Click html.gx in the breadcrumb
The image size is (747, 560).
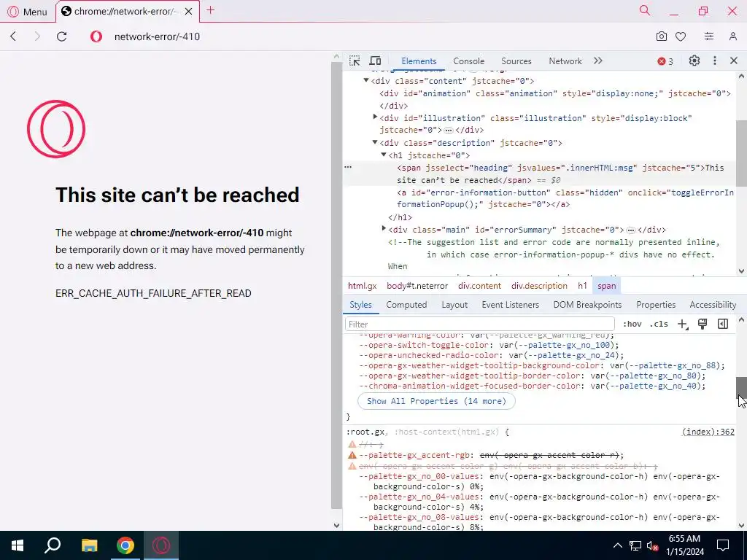pos(362,286)
